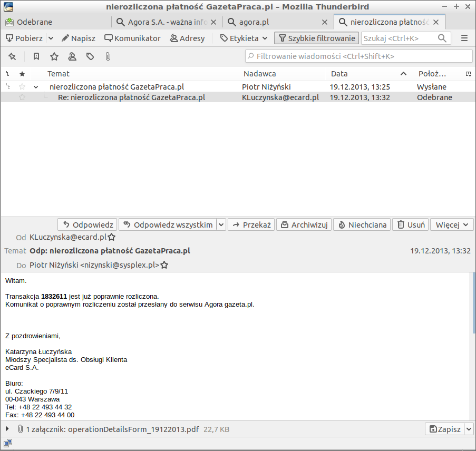
Task: Star the Piotr Niżyński message row
Action: 22,87
